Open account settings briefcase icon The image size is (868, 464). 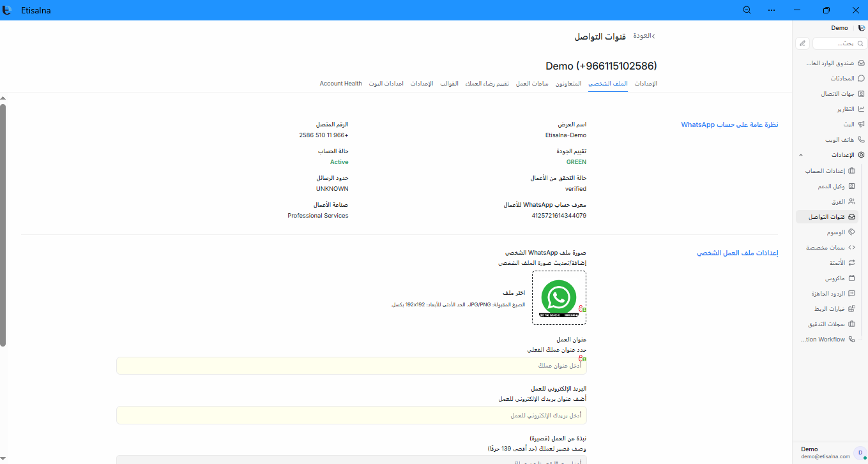[851, 171]
